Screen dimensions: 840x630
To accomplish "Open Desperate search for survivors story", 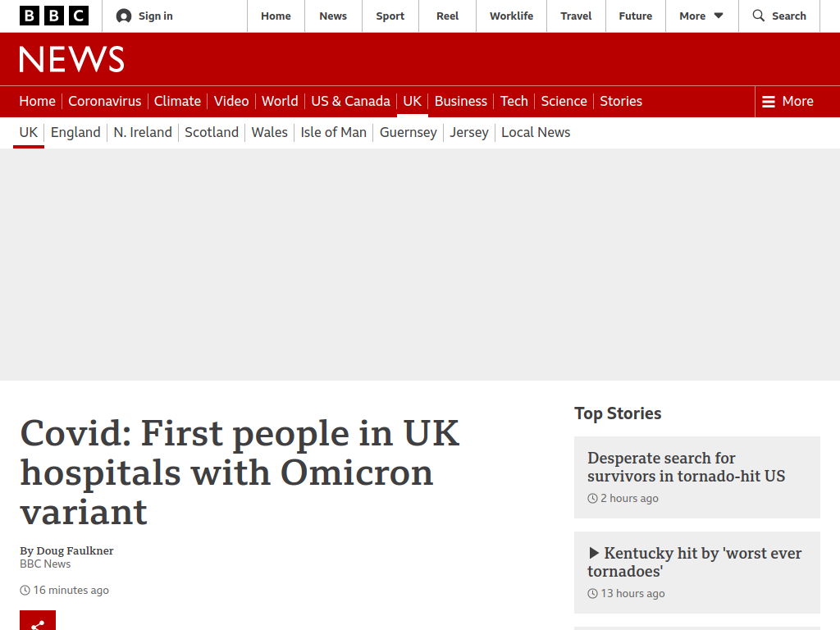I will (687, 467).
